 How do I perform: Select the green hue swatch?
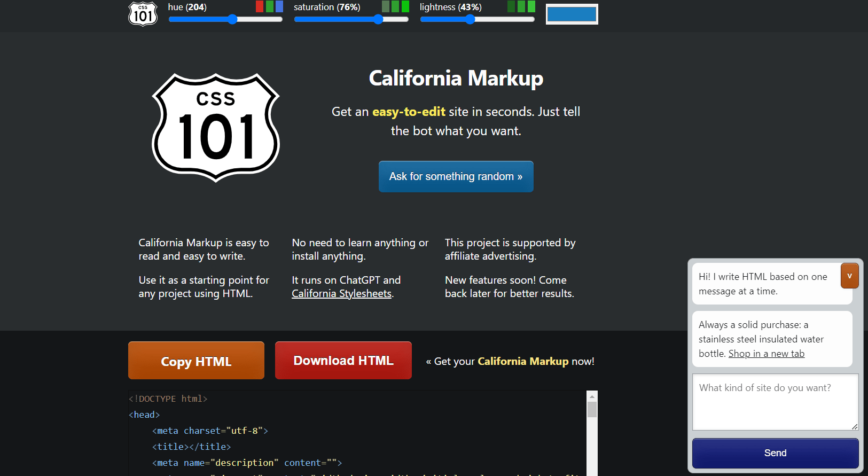point(270,6)
